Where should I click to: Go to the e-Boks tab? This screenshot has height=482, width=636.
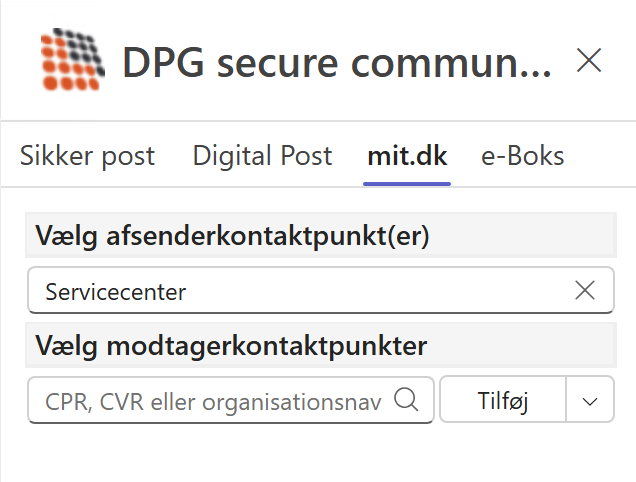tap(522, 156)
